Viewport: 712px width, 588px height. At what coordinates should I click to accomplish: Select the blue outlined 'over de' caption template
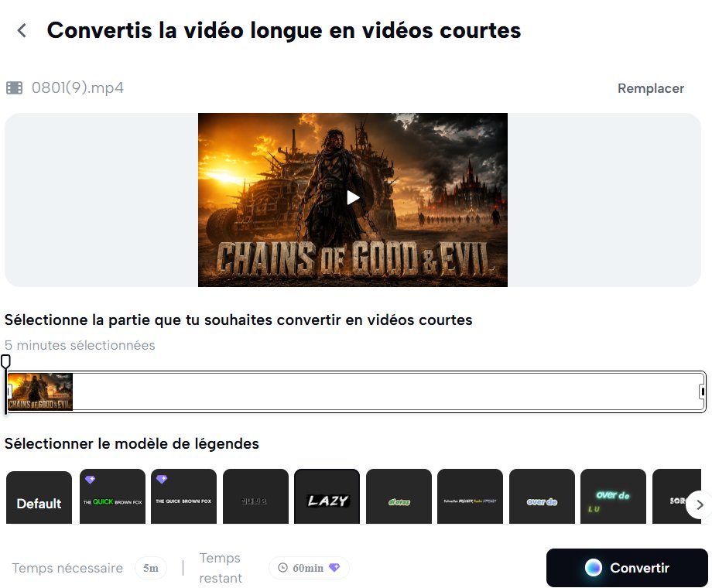pyautogui.click(x=542, y=496)
